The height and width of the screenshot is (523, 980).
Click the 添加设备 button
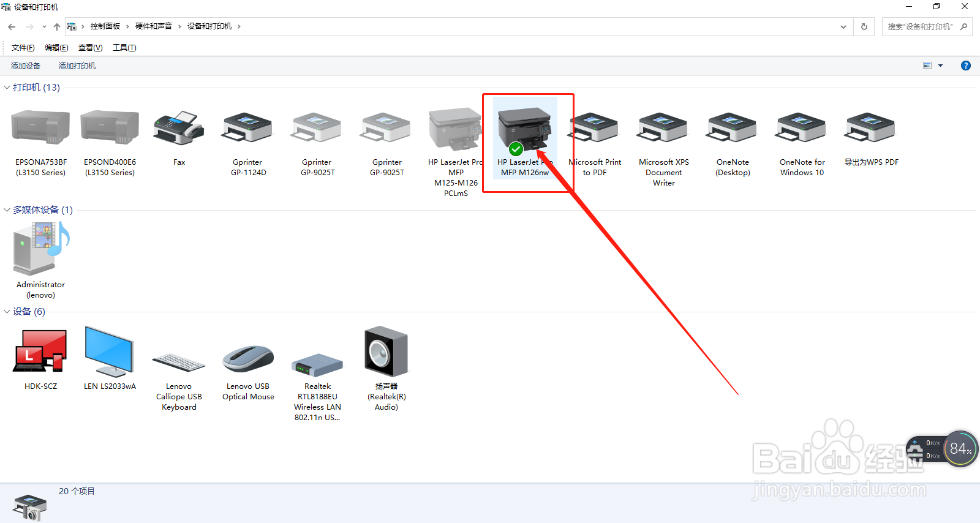[26, 66]
